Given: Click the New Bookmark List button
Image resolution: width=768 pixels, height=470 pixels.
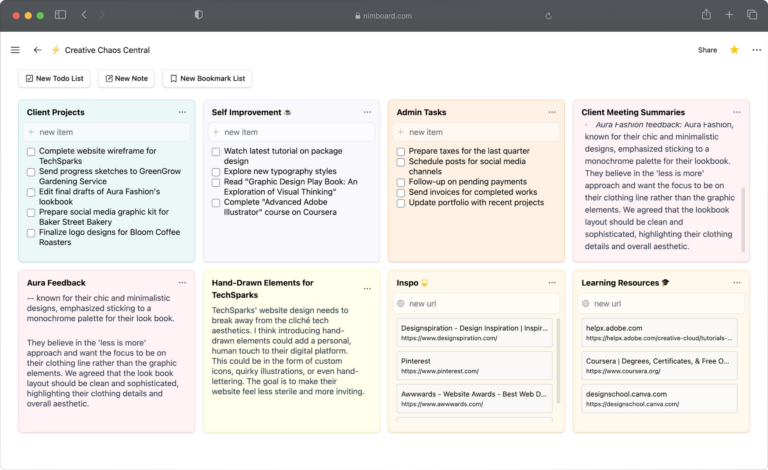Looking at the screenshot, I should pos(206,78).
